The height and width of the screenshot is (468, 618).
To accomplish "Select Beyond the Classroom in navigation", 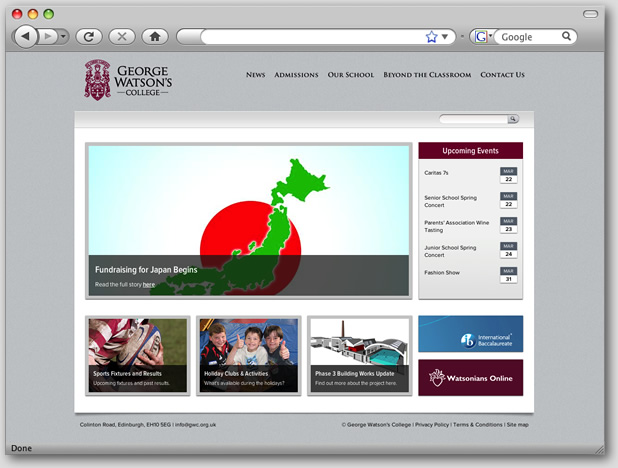I will coord(427,75).
